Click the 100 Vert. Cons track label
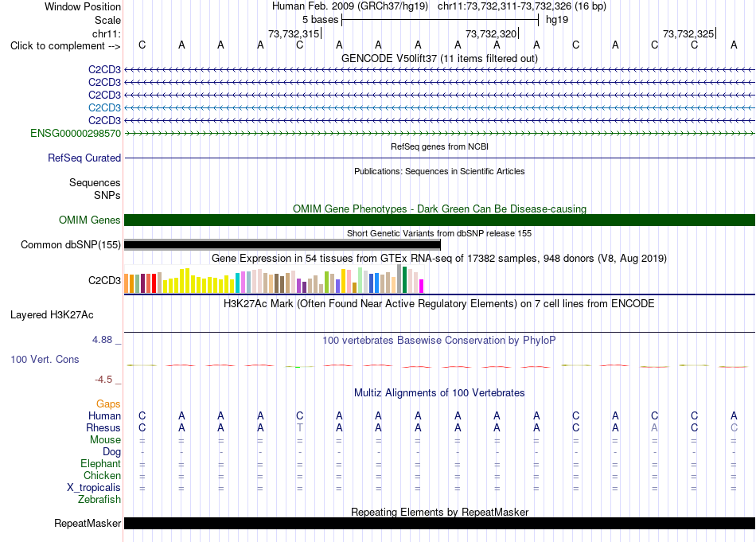Viewport: 756px width, 542px height. pyautogui.click(x=45, y=359)
